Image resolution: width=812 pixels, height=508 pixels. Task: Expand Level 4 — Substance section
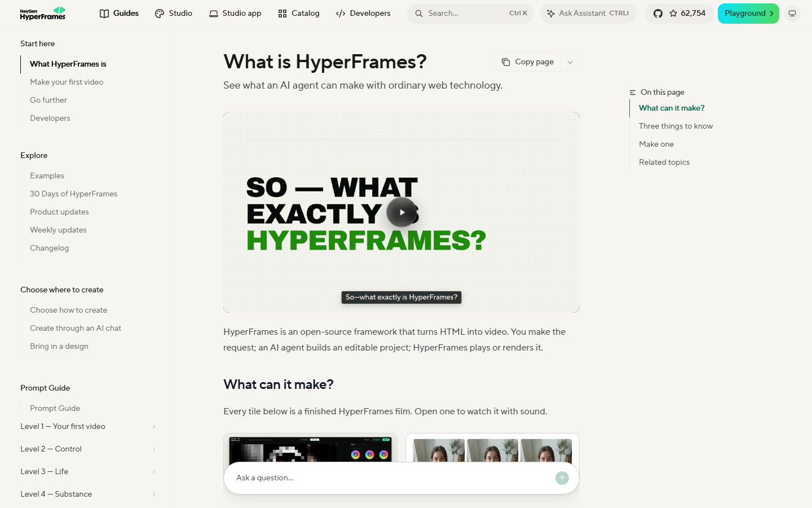[x=88, y=494]
